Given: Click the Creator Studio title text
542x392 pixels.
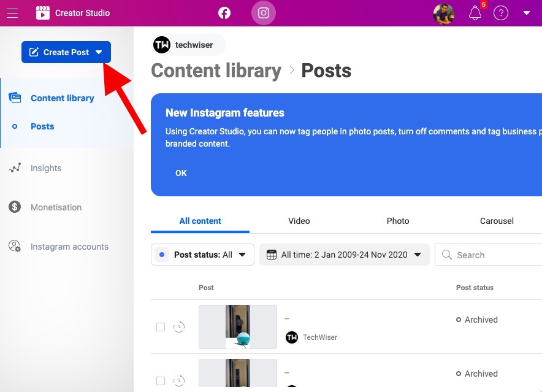Looking at the screenshot, I should pos(82,13).
